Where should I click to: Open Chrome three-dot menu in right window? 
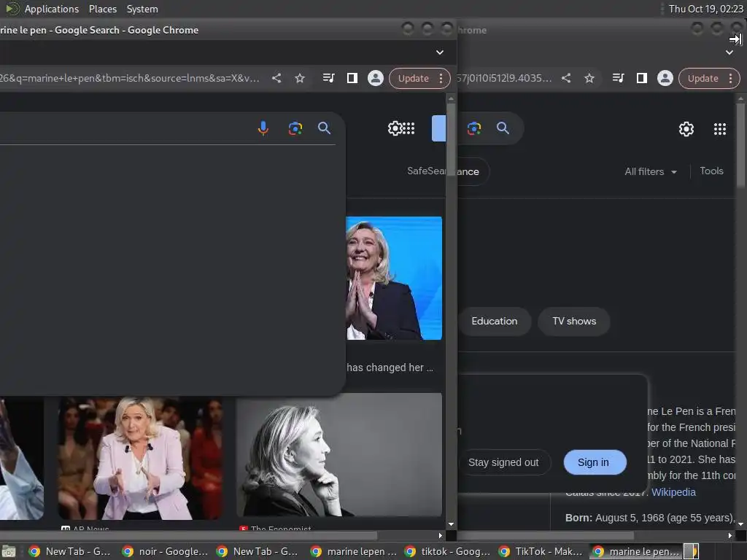(731, 78)
